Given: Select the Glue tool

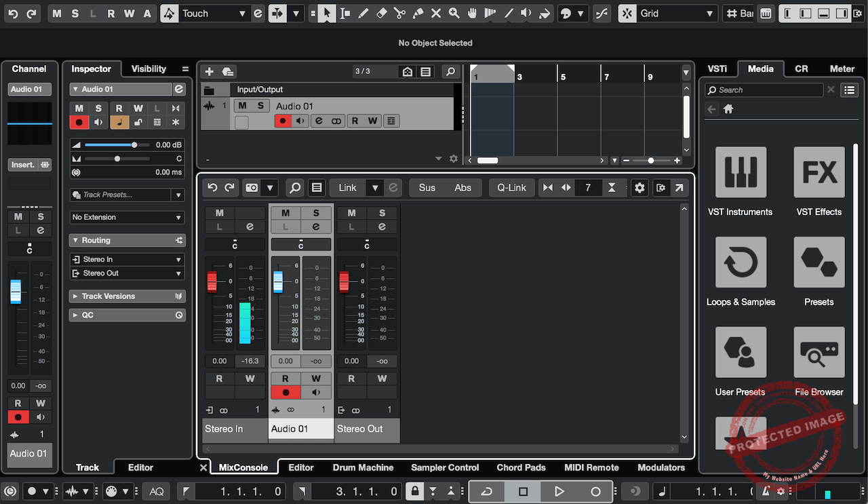Looking at the screenshot, I should [418, 14].
